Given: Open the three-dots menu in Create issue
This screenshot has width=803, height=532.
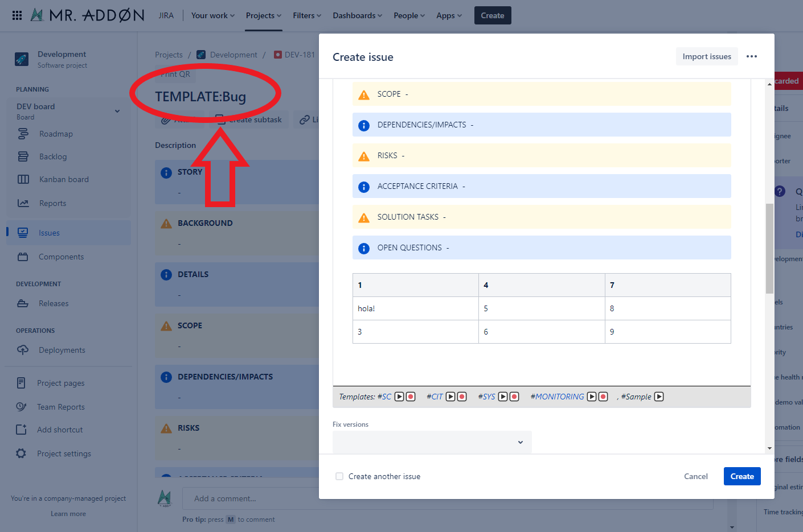Looking at the screenshot, I should click(752, 56).
